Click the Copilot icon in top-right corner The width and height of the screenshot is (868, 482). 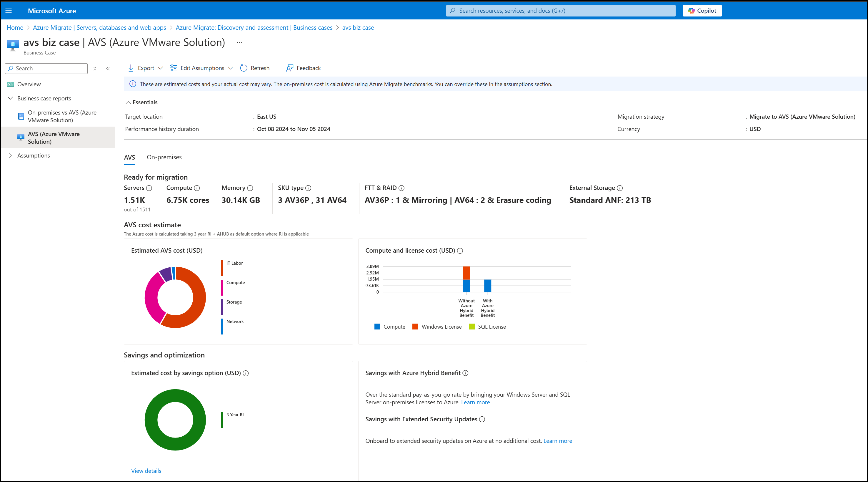tap(703, 11)
